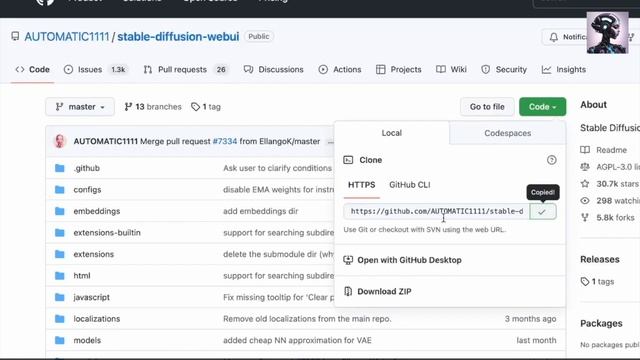View the 298 watching link
Screen dimensions: 640x360
click(610, 201)
